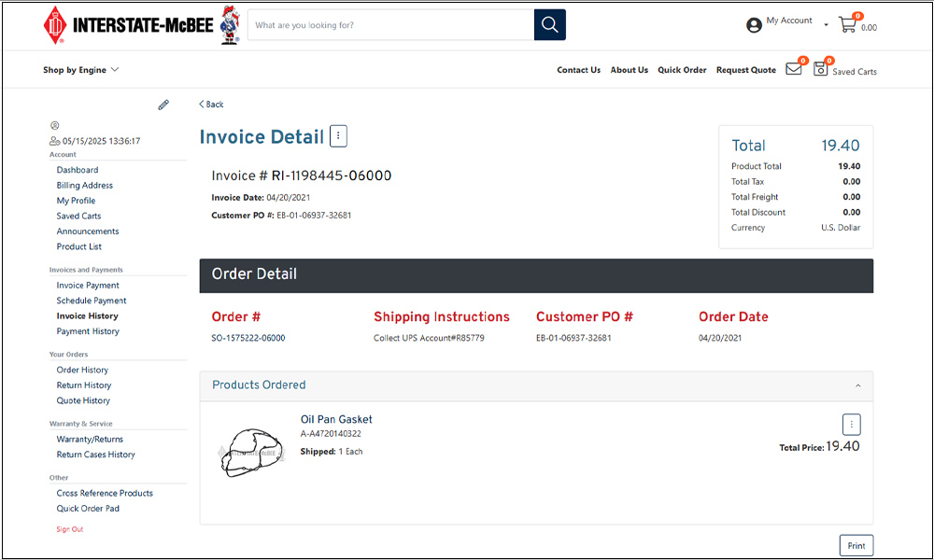This screenshot has width=934, height=560.
Task: Open Payment History in sidebar
Action: coord(88,331)
